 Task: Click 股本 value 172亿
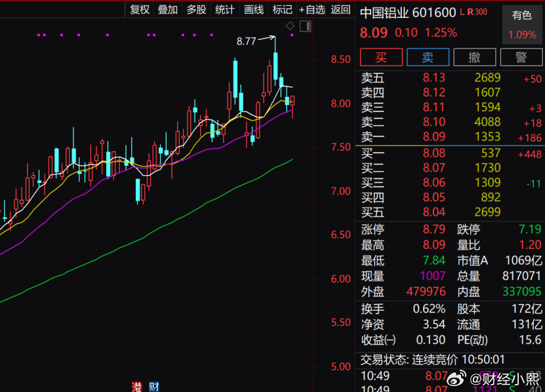pyautogui.click(x=527, y=309)
